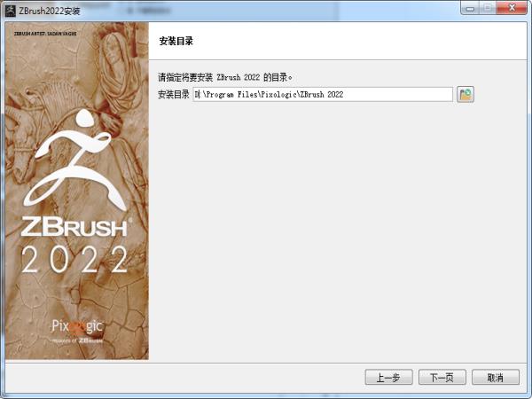
Task: Cancel installation with the 取消 button
Action: coord(495,377)
